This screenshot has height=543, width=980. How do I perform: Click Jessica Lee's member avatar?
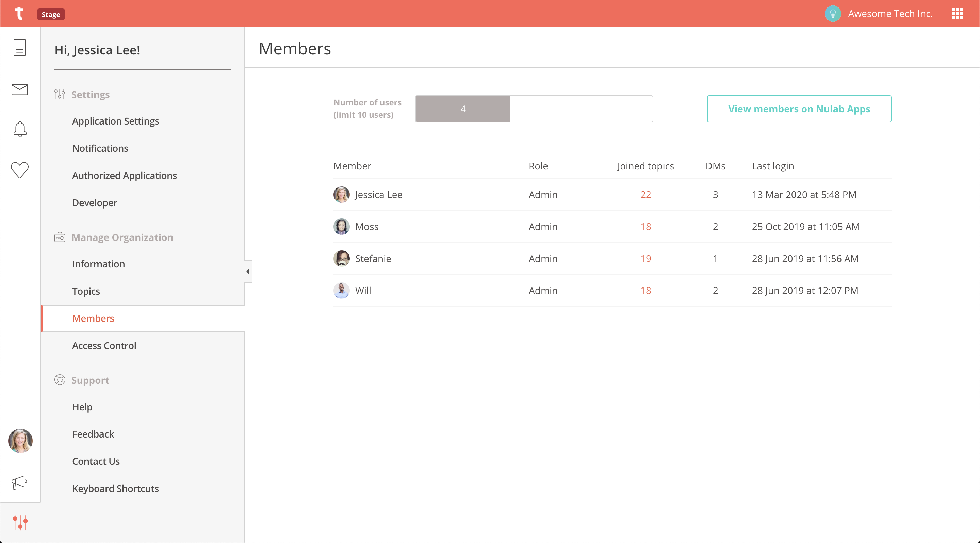point(341,195)
